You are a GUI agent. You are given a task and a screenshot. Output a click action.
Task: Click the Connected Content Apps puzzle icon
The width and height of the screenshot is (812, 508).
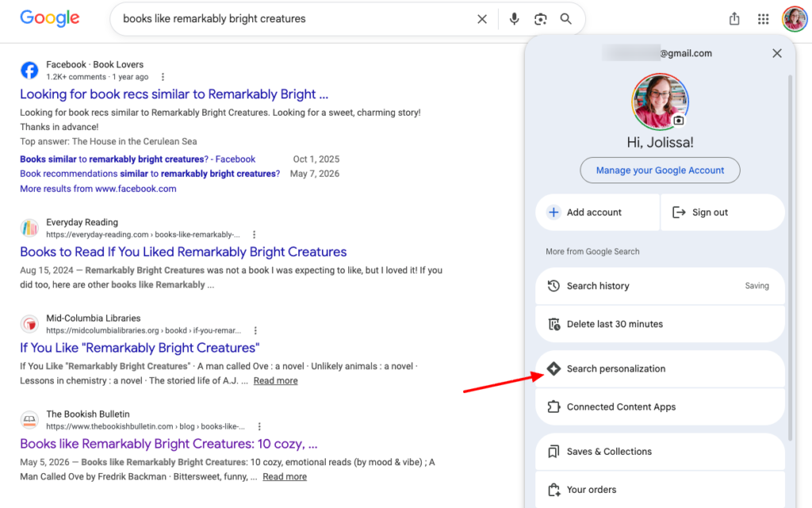pyautogui.click(x=553, y=406)
